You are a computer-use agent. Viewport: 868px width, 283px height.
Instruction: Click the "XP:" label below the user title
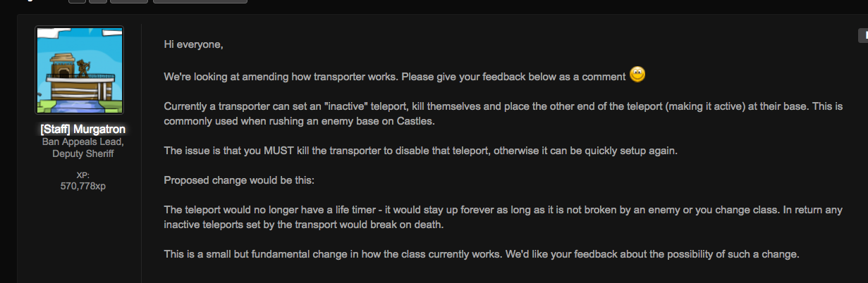pyautogui.click(x=82, y=175)
